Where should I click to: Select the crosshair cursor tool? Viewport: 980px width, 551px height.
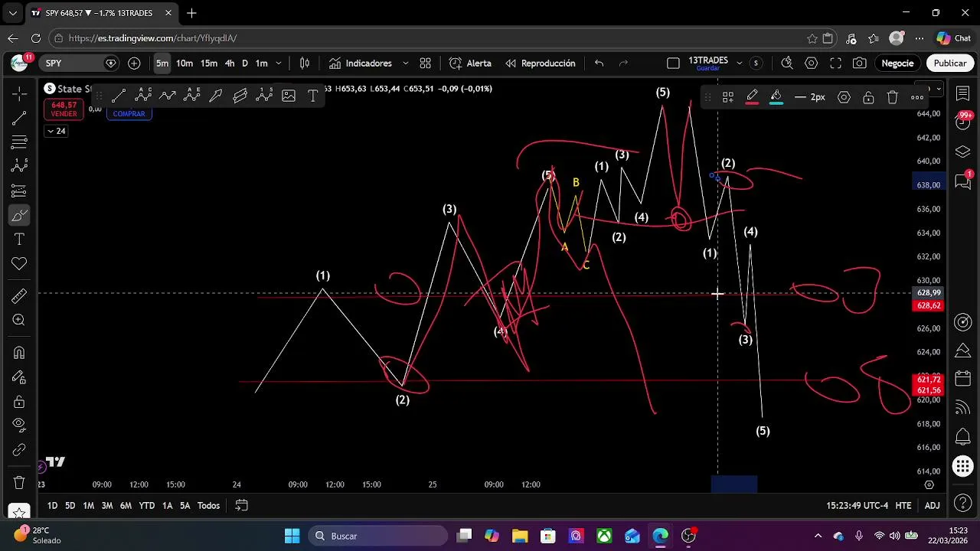[19, 93]
